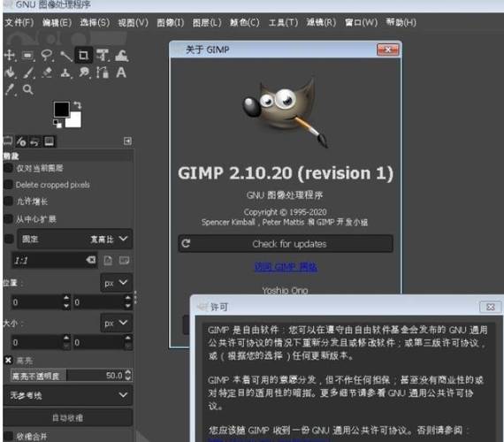Select the Unified Transform tool
Viewport: 504px width, 442px height.
click(x=103, y=56)
